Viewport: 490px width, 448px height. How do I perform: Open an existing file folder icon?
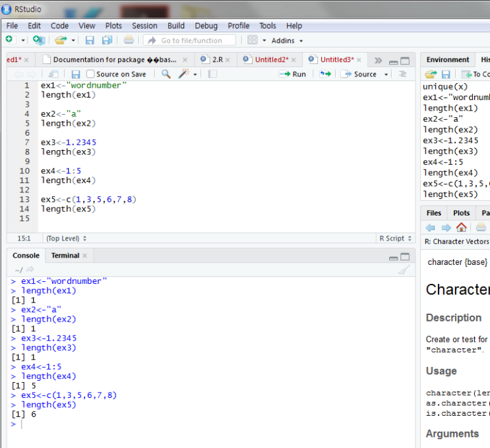[61, 40]
